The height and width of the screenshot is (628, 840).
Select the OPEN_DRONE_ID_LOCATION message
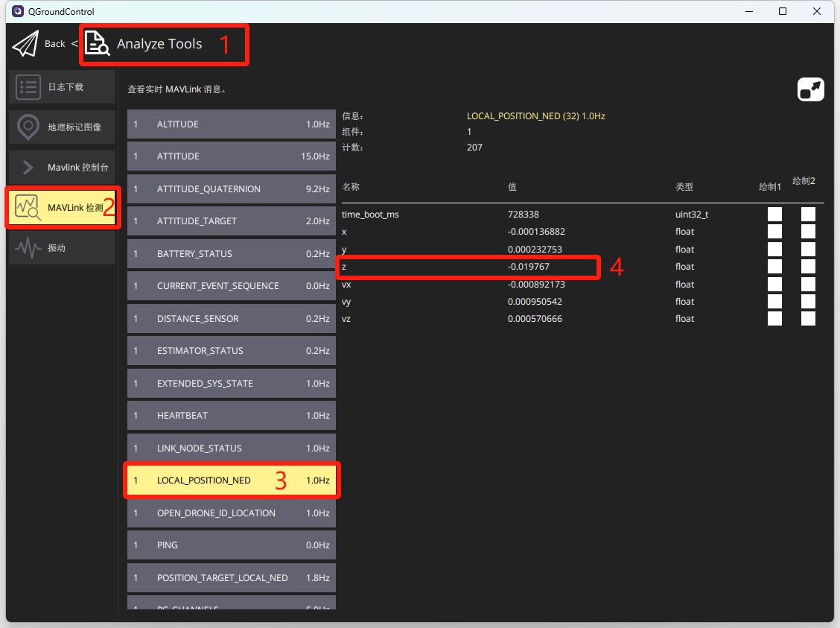tap(232, 513)
